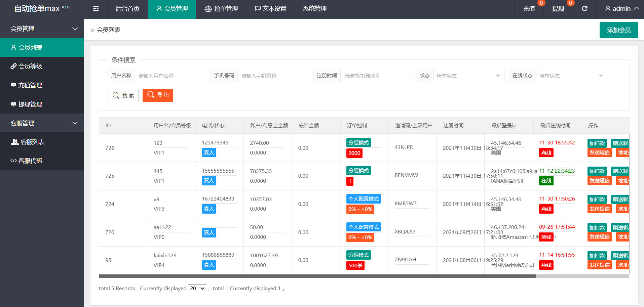
Task: Toggle 在线 status badge for user 445
Action: point(546,181)
